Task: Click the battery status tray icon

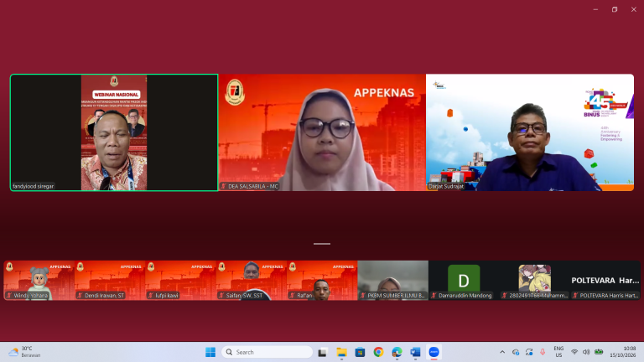Action: 599,352
